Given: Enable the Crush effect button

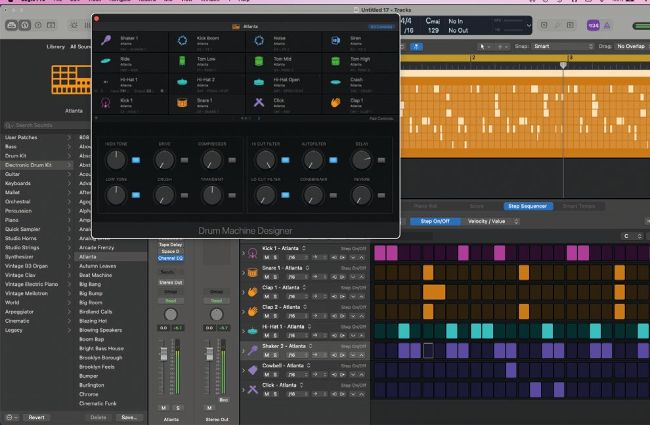Looking at the screenshot, I should tap(184, 195).
